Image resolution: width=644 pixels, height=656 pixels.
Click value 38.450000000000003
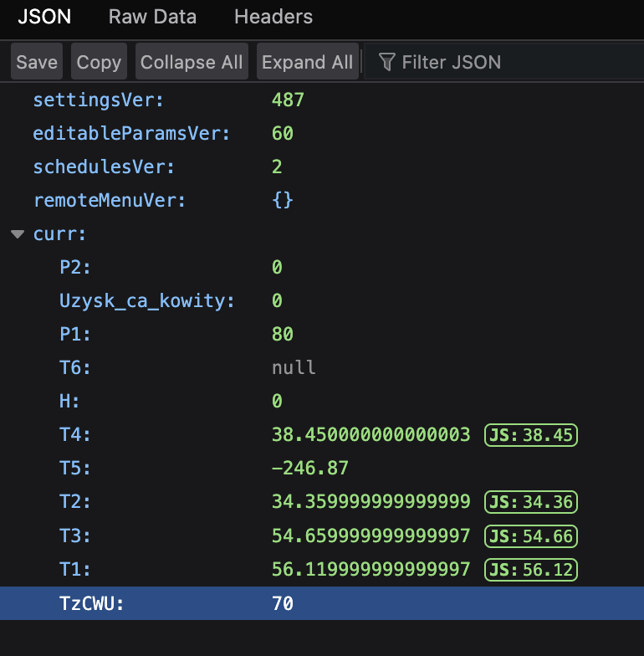pos(371,435)
